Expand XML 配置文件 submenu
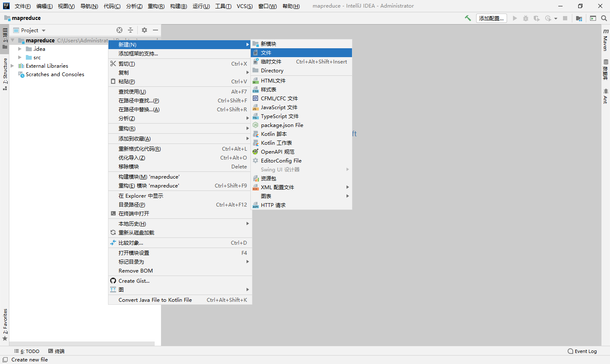 tap(302, 187)
